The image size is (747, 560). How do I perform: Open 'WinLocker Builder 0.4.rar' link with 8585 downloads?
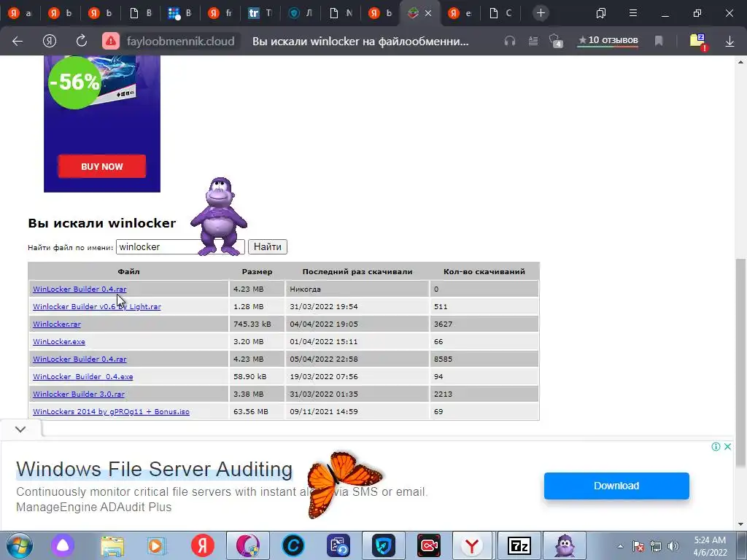point(80,359)
